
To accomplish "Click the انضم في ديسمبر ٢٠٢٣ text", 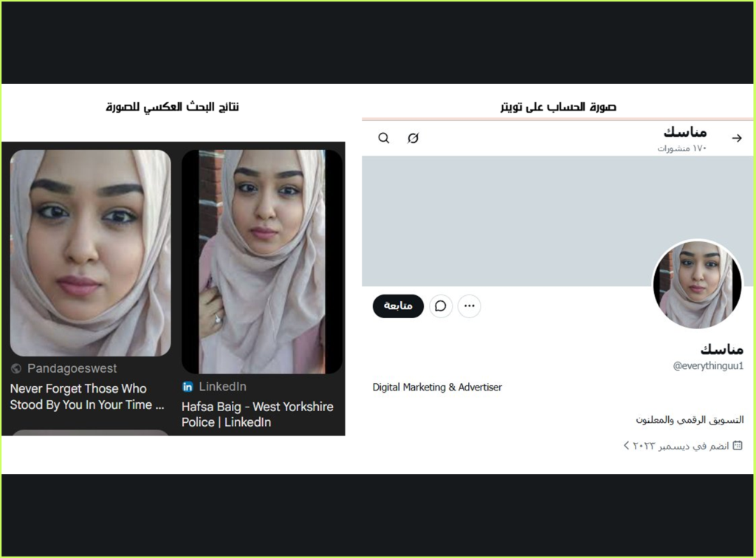I will point(681,447).
